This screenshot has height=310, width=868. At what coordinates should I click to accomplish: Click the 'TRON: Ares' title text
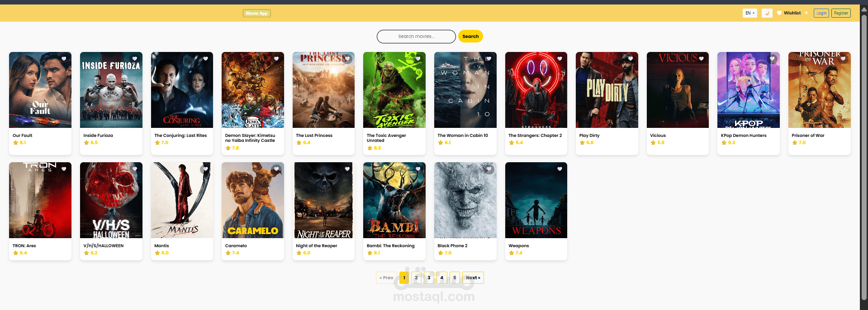click(24, 246)
